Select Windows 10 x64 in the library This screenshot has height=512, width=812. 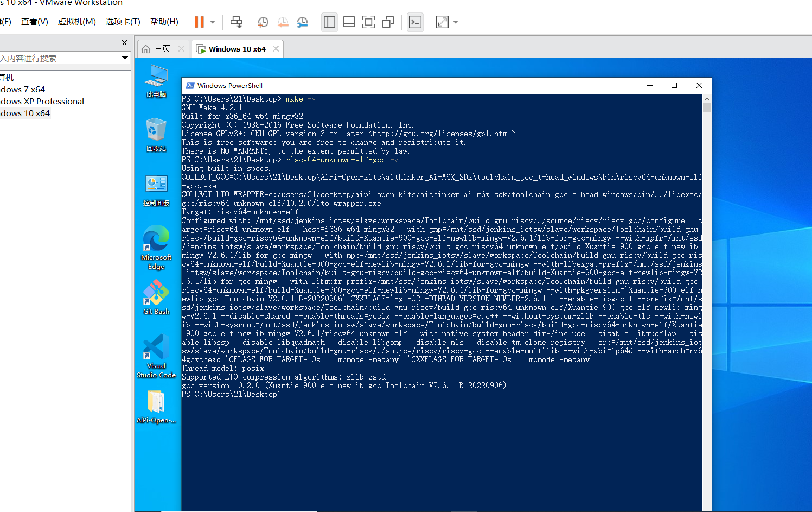click(x=25, y=113)
